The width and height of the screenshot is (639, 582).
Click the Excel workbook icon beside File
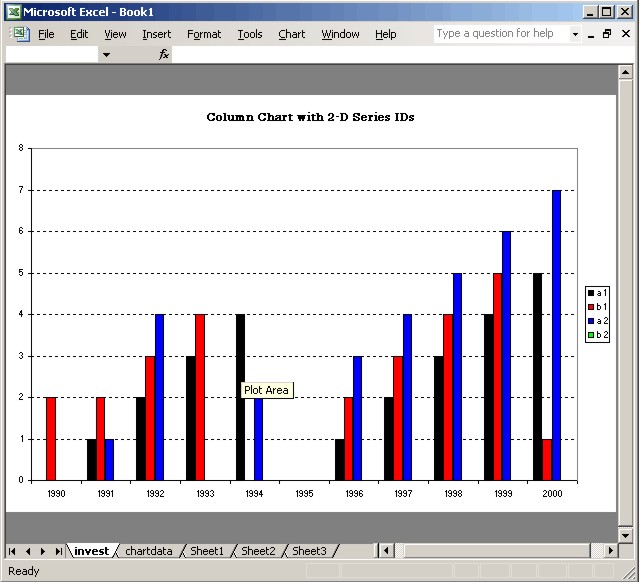click(x=20, y=34)
